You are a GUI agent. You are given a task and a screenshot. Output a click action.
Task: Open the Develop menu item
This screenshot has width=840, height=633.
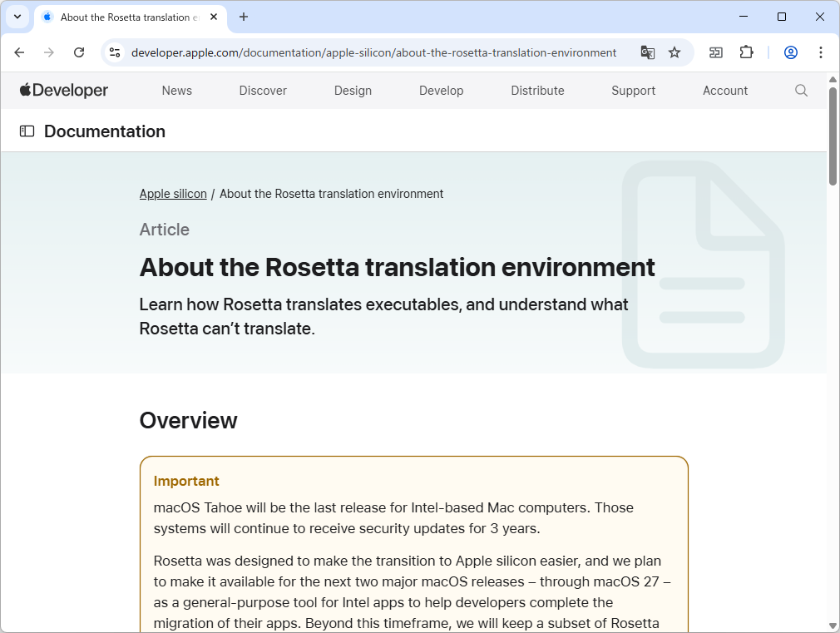[x=442, y=91]
